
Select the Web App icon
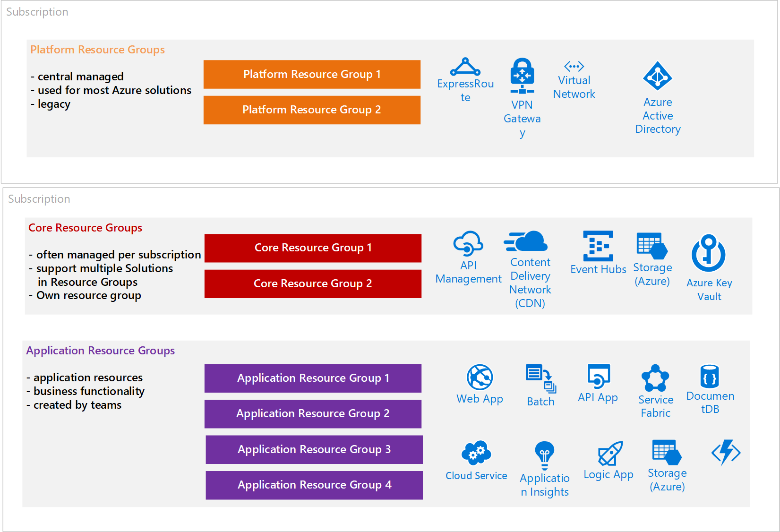point(480,378)
